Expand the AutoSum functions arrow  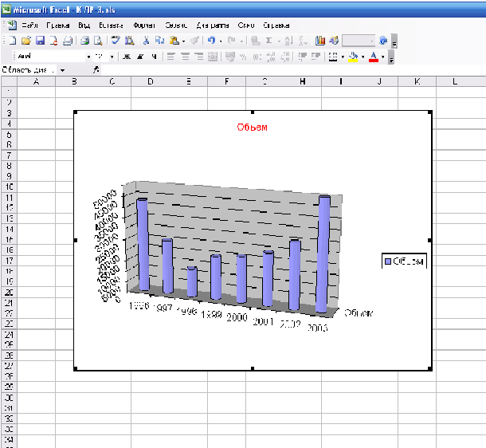[x=279, y=41]
